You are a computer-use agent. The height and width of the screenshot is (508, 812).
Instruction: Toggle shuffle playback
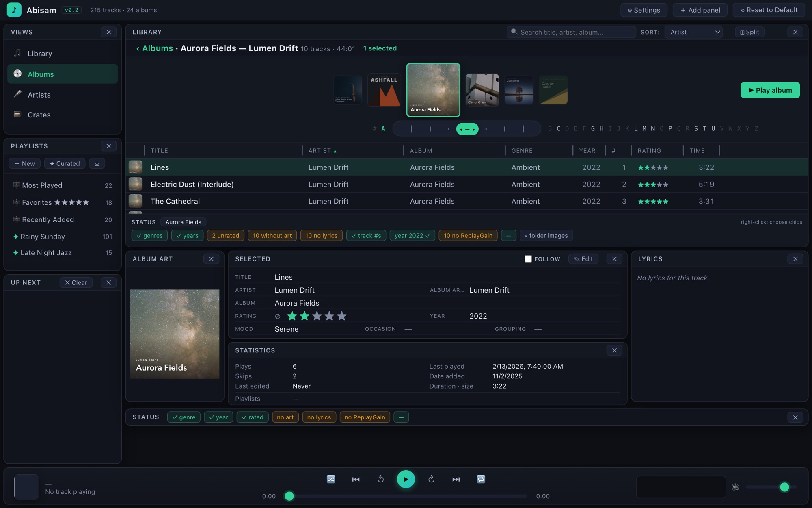pos(331,479)
